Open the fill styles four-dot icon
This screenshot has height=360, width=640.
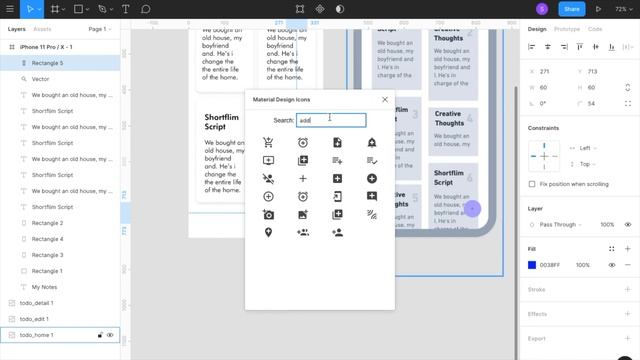point(611,249)
